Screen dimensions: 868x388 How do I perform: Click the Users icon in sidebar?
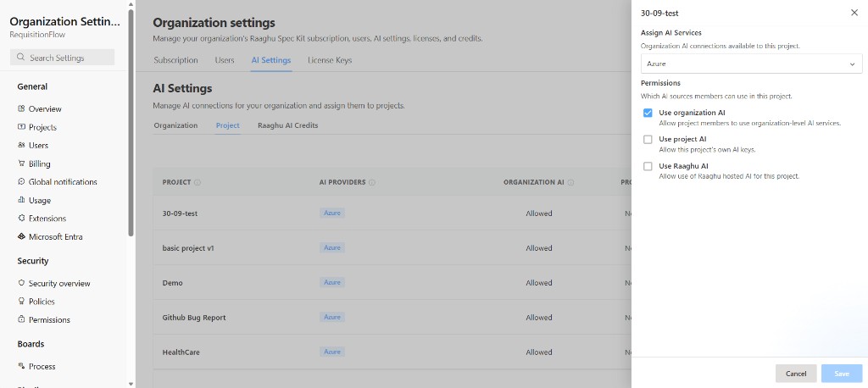tap(21, 146)
